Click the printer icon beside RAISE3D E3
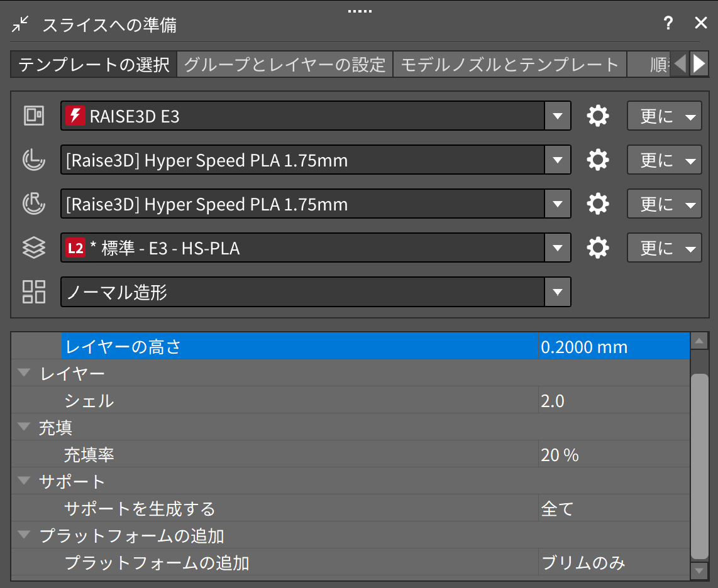Screen dimensions: 718x588 [x=34, y=116]
